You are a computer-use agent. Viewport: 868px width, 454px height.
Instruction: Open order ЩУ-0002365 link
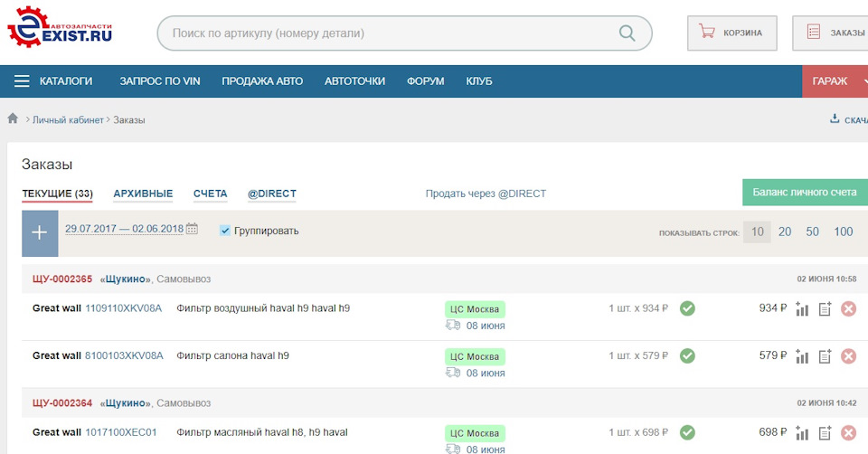pyautogui.click(x=62, y=279)
